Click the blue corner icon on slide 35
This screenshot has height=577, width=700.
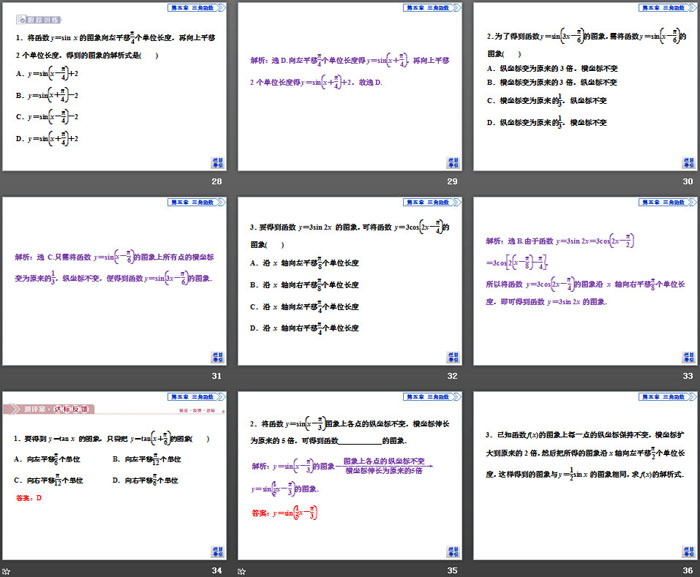(x=453, y=552)
